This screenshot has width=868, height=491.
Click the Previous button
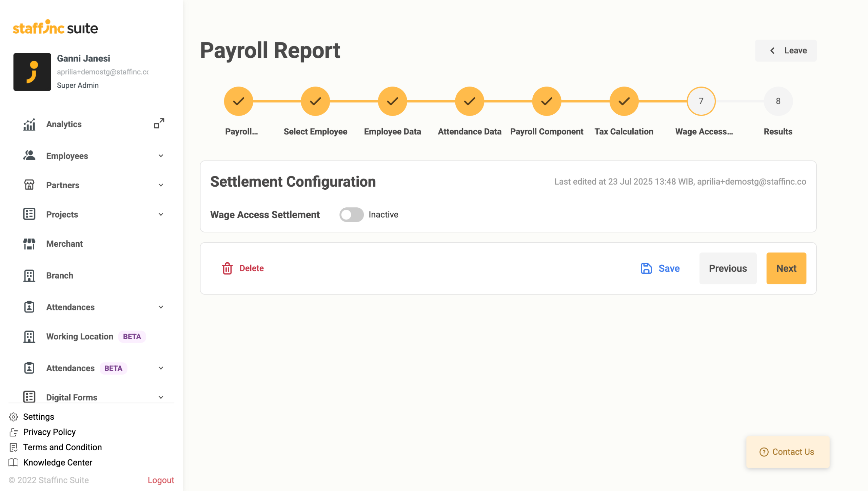click(x=728, y=268)
